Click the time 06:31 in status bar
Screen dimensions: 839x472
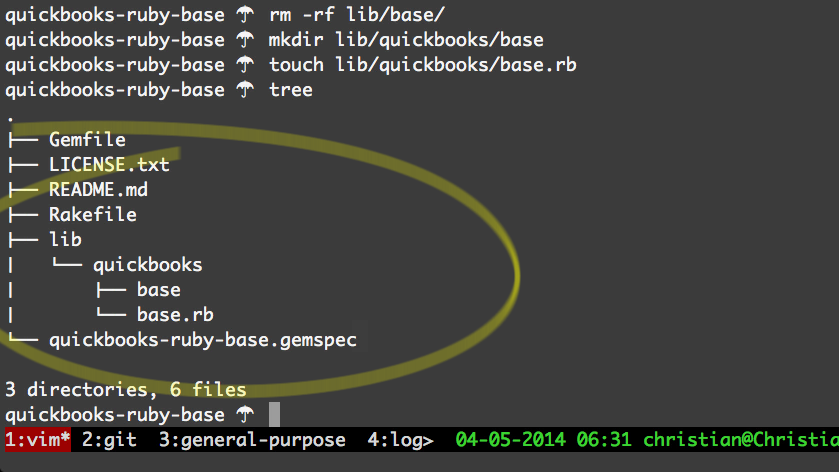[604, 440]
